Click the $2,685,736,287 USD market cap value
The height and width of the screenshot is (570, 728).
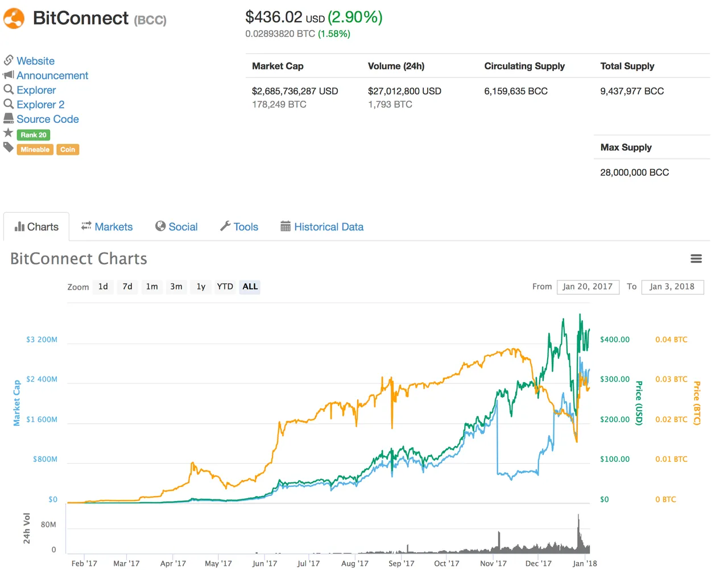coord(295,91)
